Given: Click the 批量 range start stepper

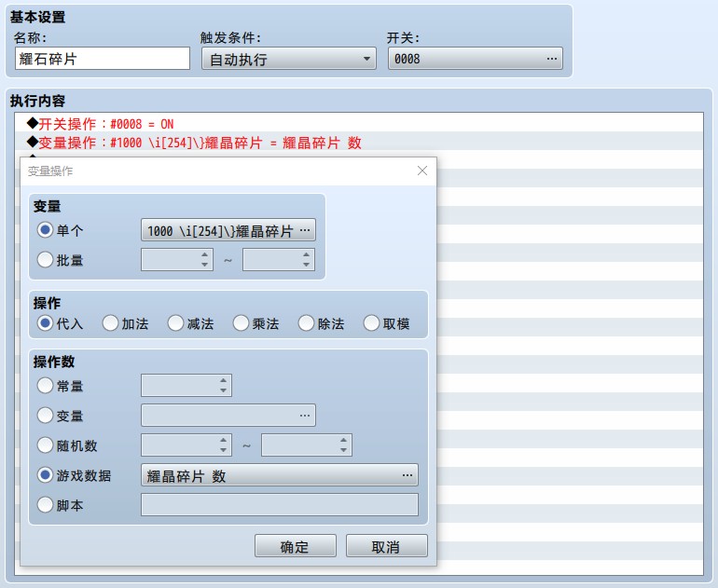Looking at the screenshot, I should [x=177, y=259].
